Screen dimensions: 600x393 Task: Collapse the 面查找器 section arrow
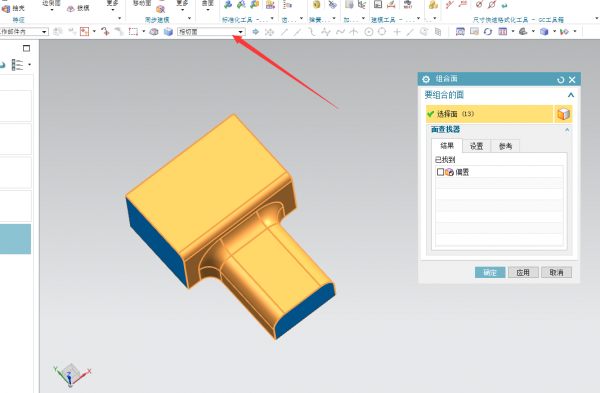567,130
